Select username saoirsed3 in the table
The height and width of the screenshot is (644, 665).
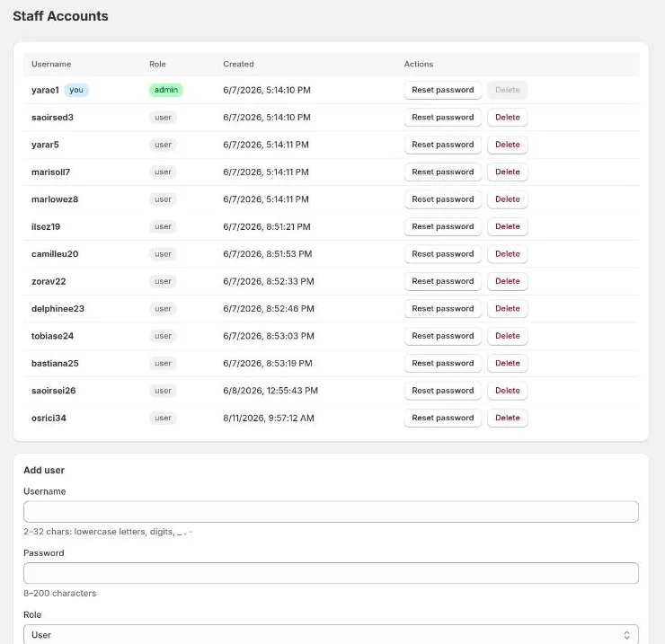(x=52, y=118)
